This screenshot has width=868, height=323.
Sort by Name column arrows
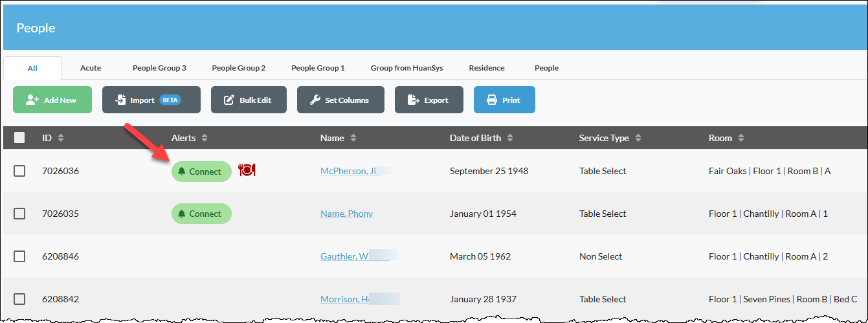pos(353,138)
